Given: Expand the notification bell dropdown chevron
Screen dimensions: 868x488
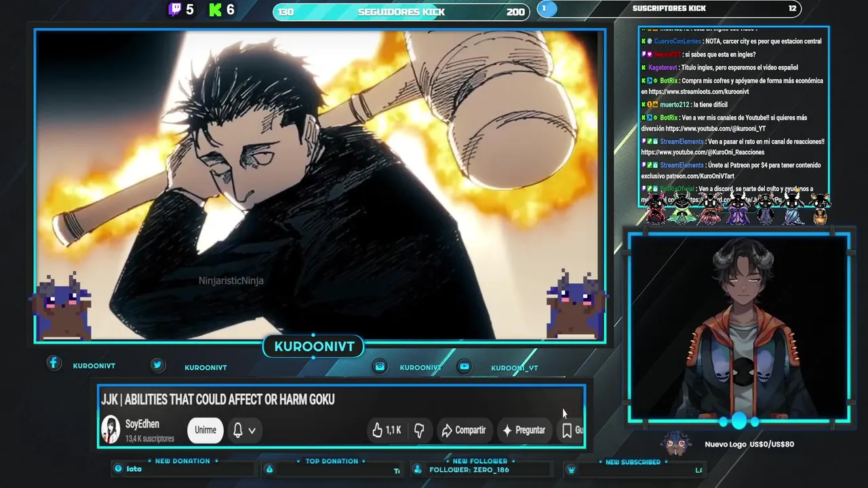Looking at the screenshot, I should click(x=252, y=430).
